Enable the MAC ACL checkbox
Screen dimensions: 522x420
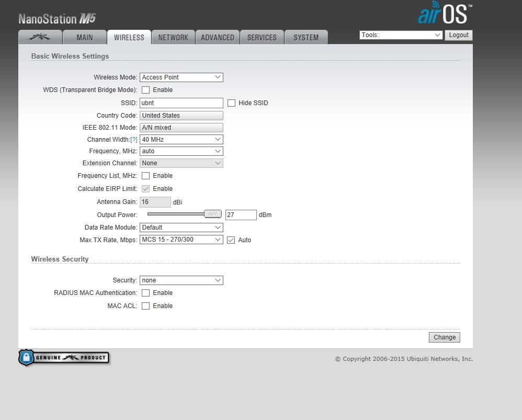(146, 306)
